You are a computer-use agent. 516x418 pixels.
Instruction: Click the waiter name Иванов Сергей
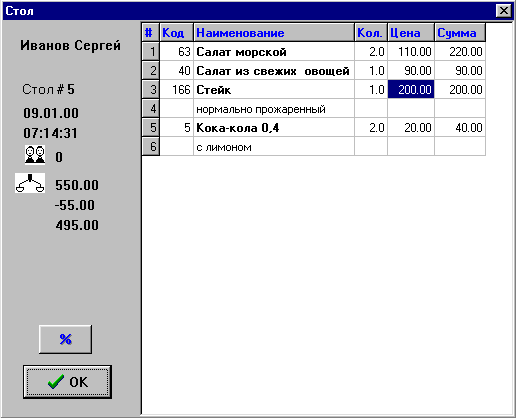(70, 45)
